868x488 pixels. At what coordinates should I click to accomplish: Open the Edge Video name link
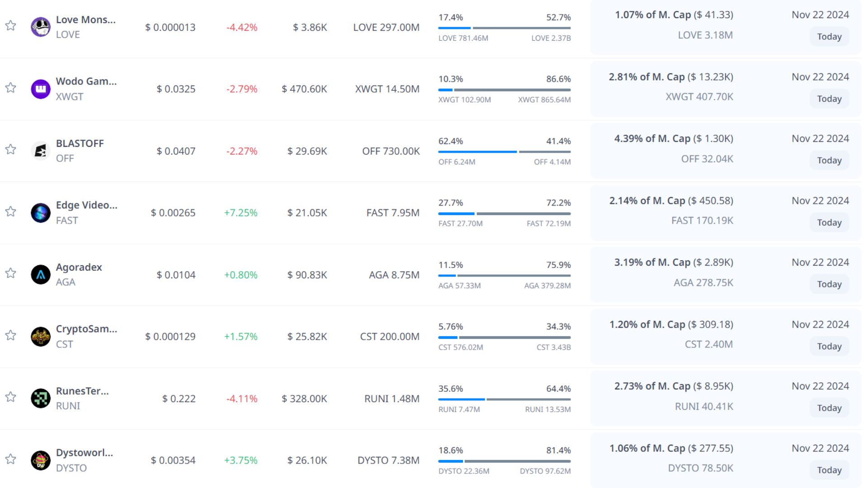coord(86,205)
